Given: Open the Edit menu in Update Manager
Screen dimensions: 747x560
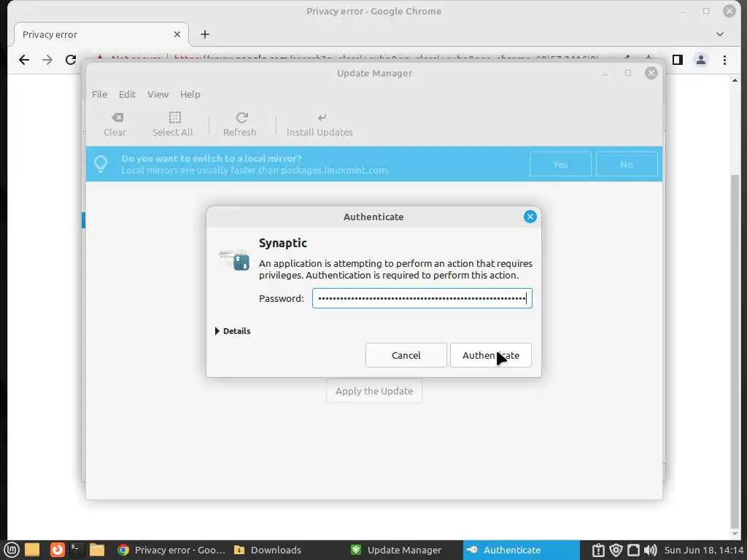Looking at the screenshot, I should click(127, 94).
